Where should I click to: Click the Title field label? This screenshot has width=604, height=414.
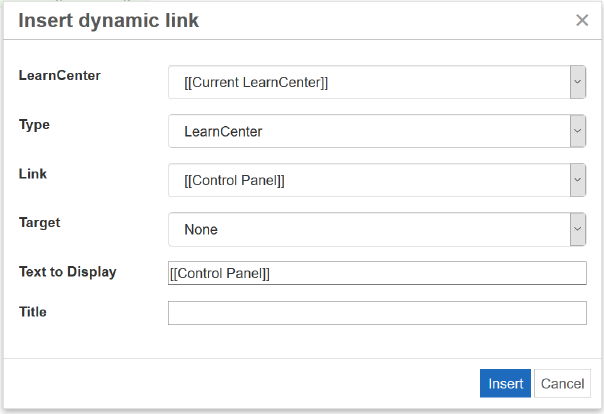click(33, 312)
